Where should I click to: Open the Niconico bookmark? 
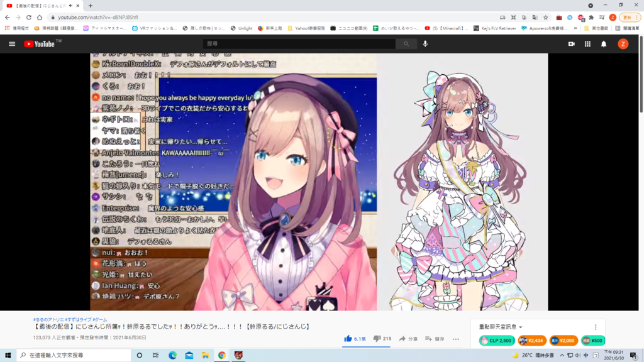point(348,28)
